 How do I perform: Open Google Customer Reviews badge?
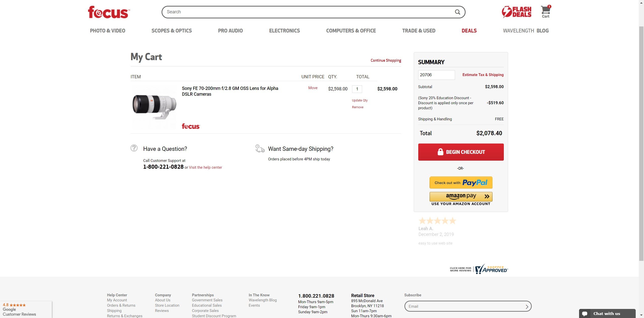coord(26,309)
